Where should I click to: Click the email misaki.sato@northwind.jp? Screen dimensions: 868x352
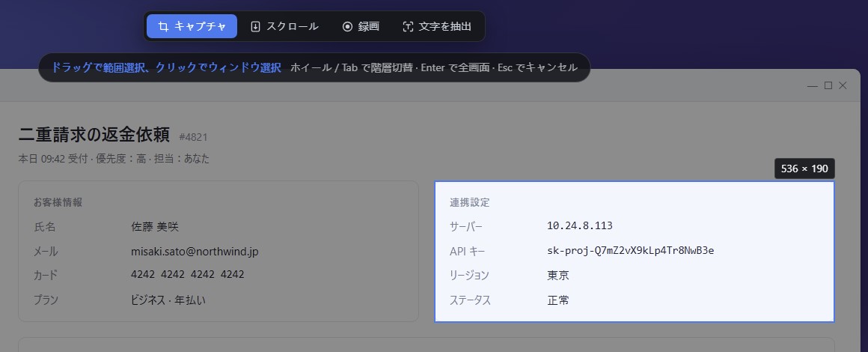[195, 252]
